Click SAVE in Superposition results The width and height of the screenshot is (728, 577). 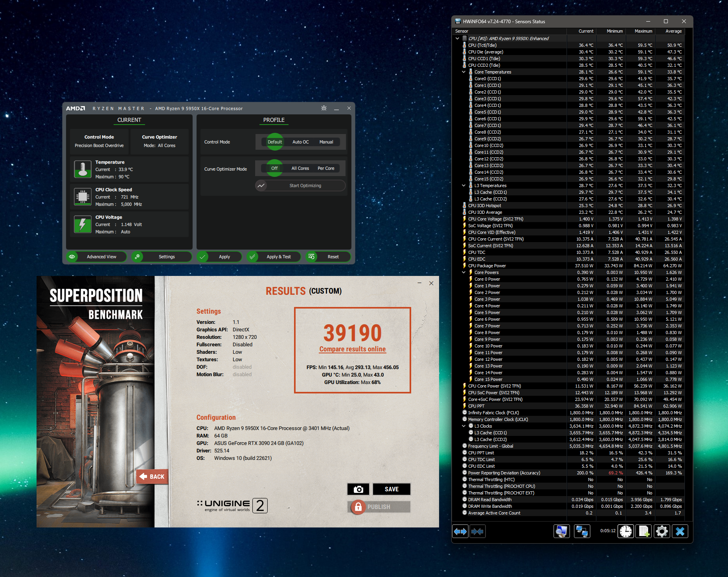click(x=392, y=489)
